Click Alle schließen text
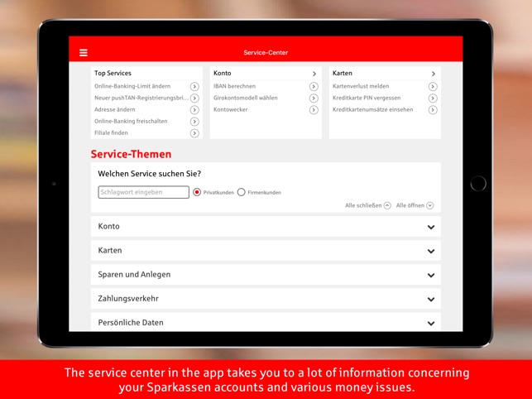The image size is (532, 399). [363, 205]
